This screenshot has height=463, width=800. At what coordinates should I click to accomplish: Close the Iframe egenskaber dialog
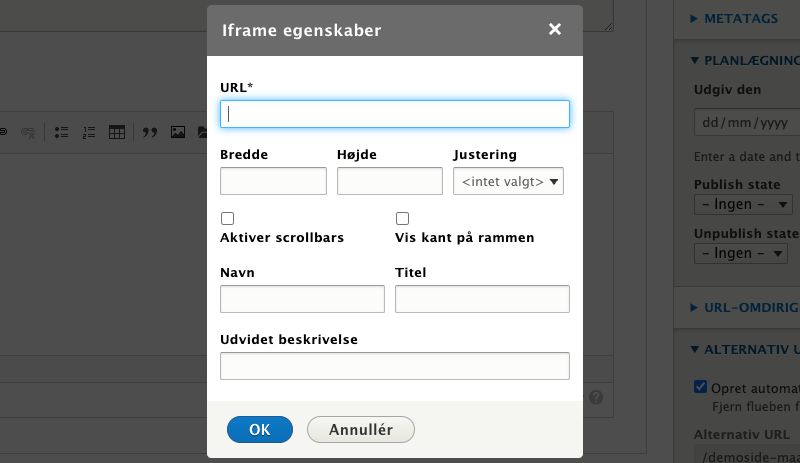pos(555,30)
